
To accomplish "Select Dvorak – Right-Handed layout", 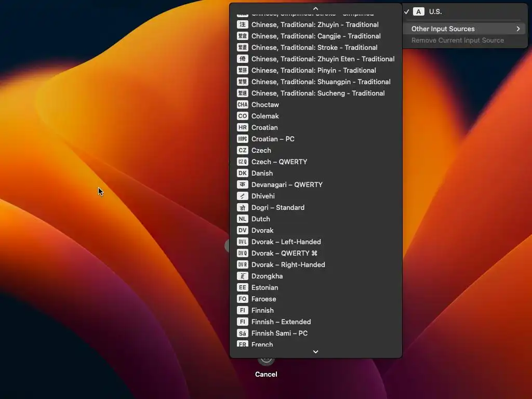I will point(315,264).
